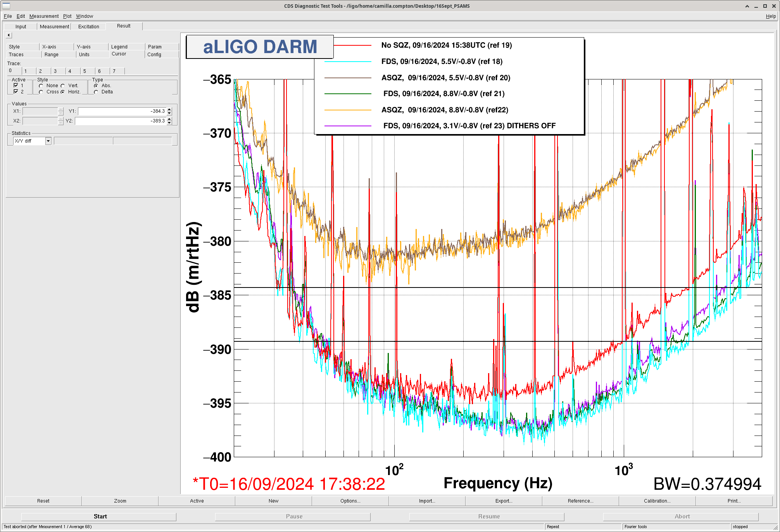Switch to the Result tab
Image resolution: width=780 pixels, height=532 pixels.
tap(124, 26)
